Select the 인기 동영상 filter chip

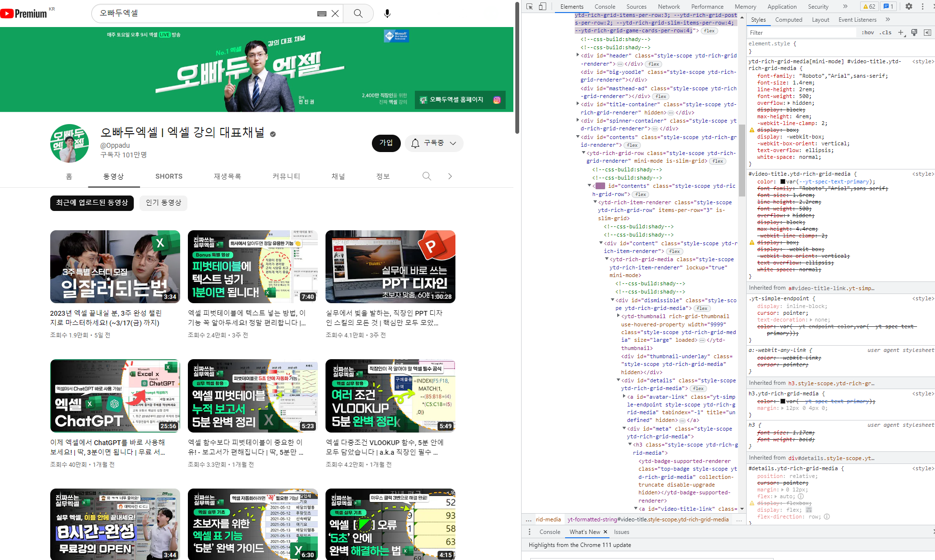pos(163,203)
